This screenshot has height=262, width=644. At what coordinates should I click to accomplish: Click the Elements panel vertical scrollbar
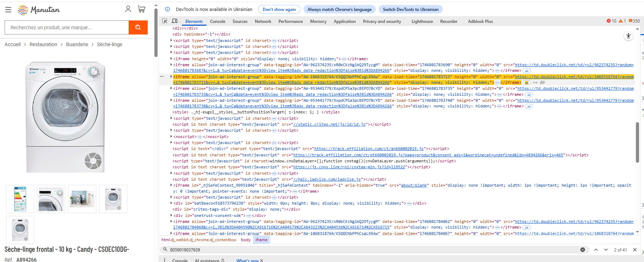[637, 142]
